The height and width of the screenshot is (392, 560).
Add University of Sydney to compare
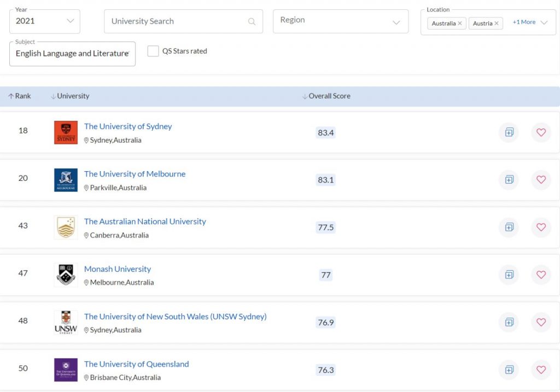(509, 132)
